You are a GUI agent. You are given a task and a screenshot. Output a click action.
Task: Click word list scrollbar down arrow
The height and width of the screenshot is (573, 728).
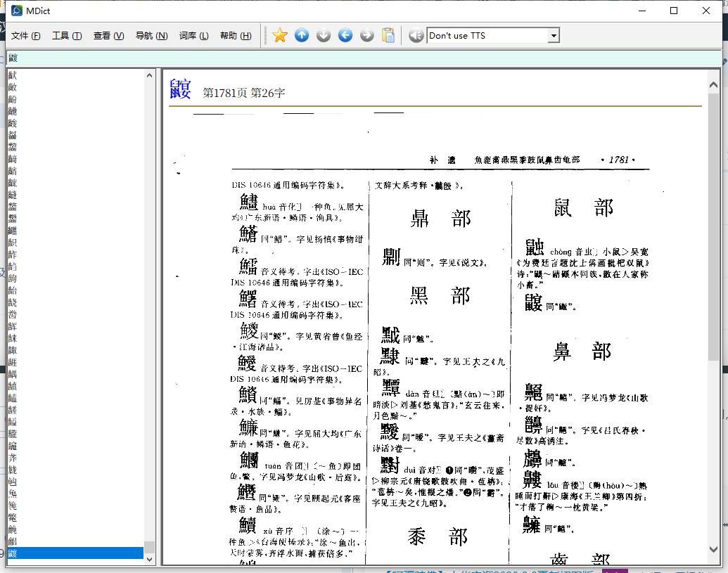coord(149,559)
